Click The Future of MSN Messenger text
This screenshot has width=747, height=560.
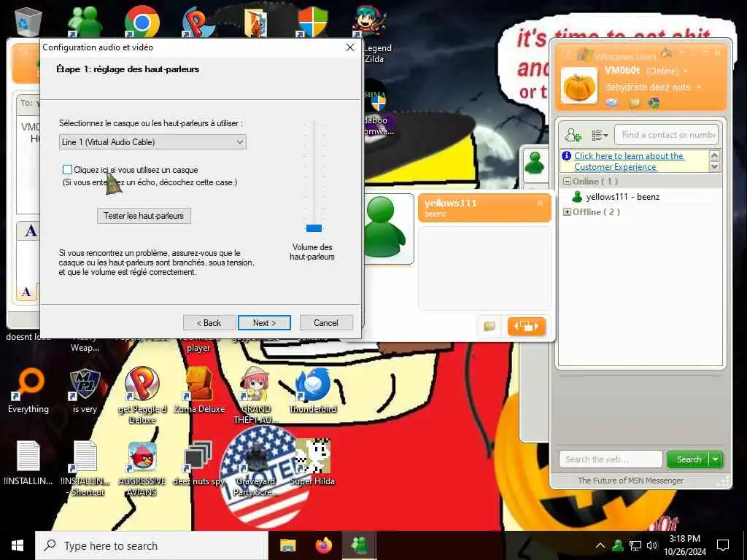pyautogui.click(x=630, y=481)
